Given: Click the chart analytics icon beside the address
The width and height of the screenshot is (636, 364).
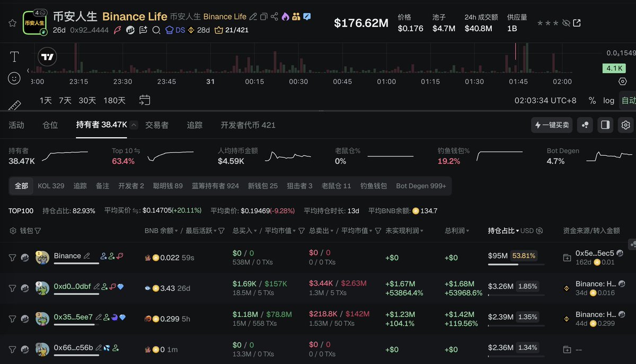Looking at the screenshot, I should 130,30.
